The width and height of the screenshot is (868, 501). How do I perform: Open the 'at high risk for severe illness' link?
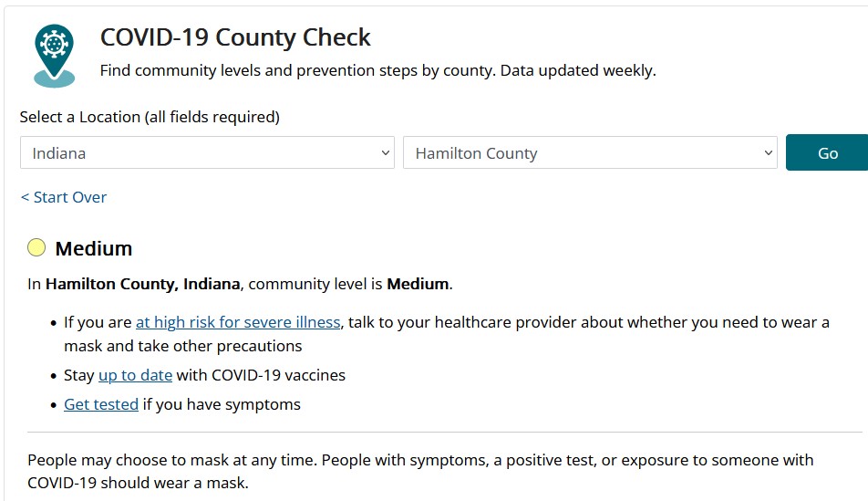coord(238,322)
